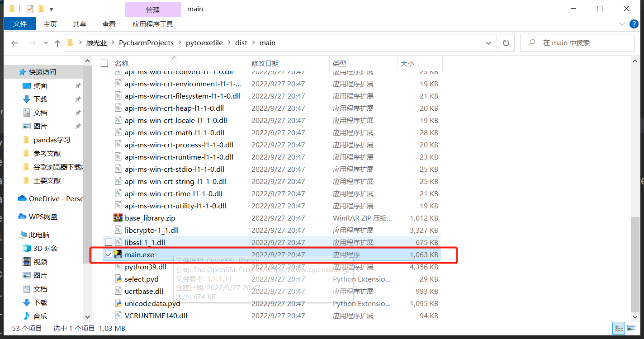This screenshot has height=339, width=644.
Task: Click the 管理 contextual tab header
Action: [x=153, y=10]
